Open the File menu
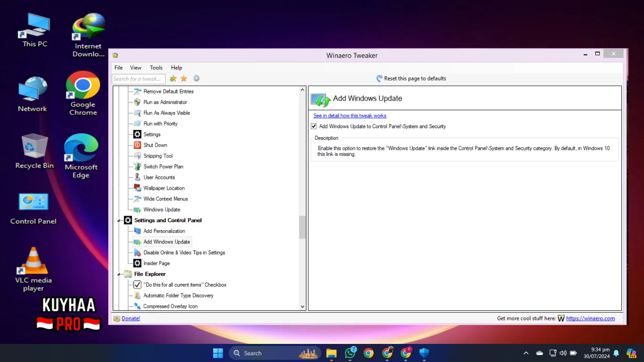Screen dimensions: 644x362 click(119, 68)
